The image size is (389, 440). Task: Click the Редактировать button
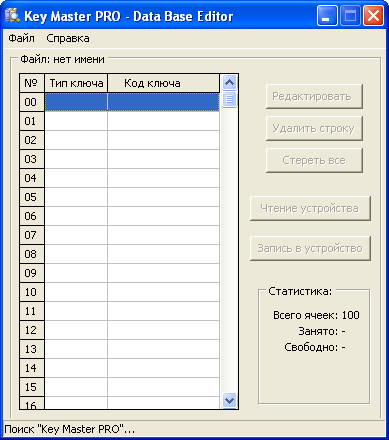314,97
